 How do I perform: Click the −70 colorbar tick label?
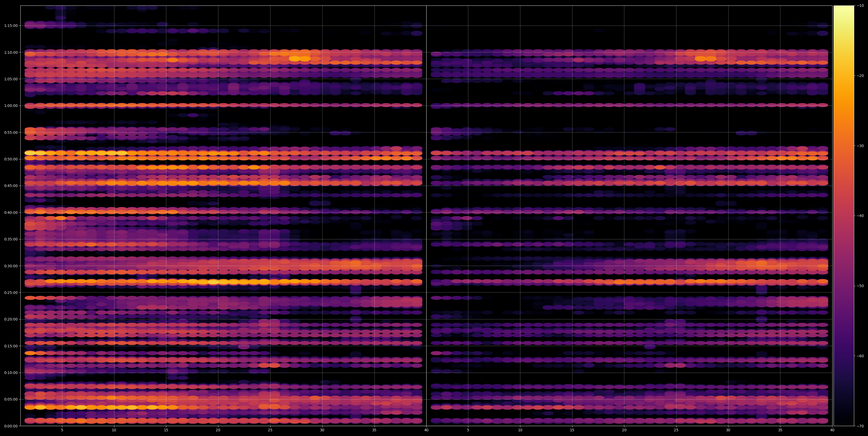[x=860, y=426]
